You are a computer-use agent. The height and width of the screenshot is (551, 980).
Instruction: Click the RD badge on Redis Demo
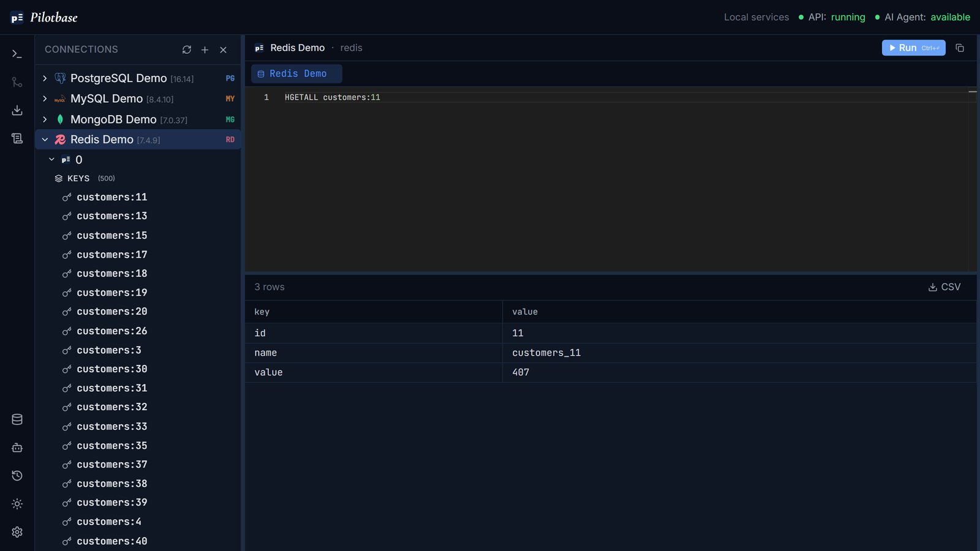(x=230, y=140)
